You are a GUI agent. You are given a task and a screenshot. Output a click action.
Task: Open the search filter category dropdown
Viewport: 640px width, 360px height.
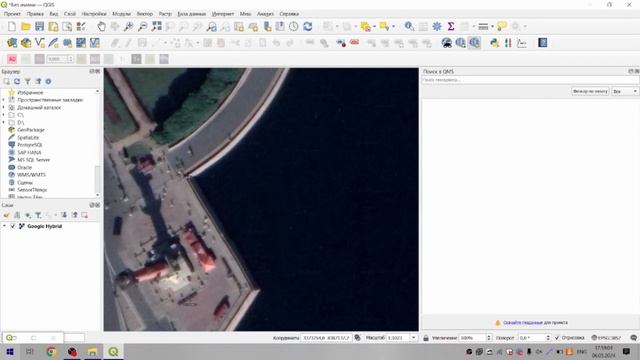tap(625, 91)
